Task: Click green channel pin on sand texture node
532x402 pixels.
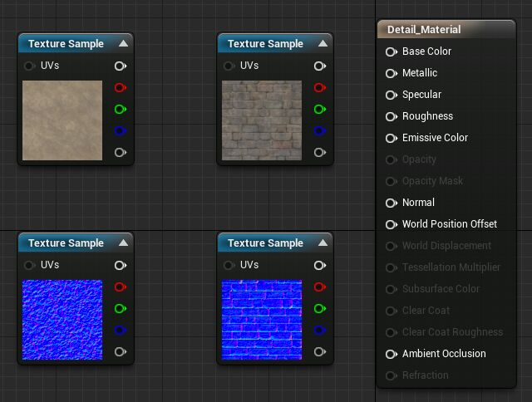Action: [x=121, y=109]
